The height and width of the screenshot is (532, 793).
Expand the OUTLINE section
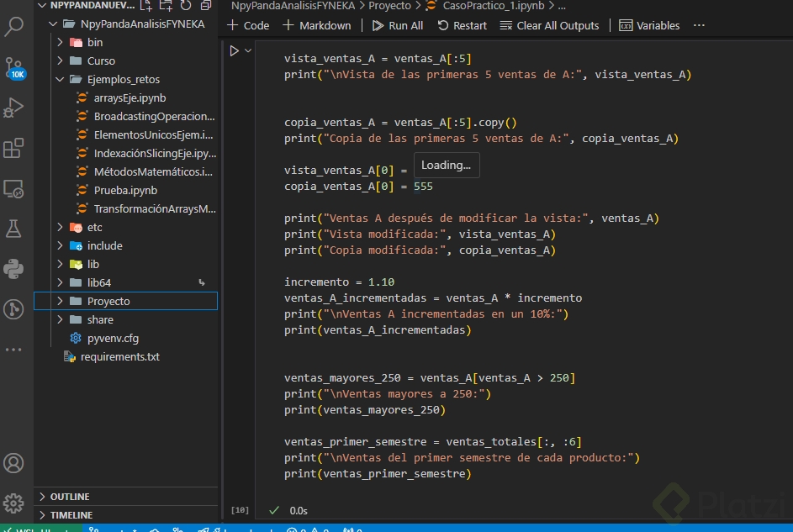(x=69, y=497)
